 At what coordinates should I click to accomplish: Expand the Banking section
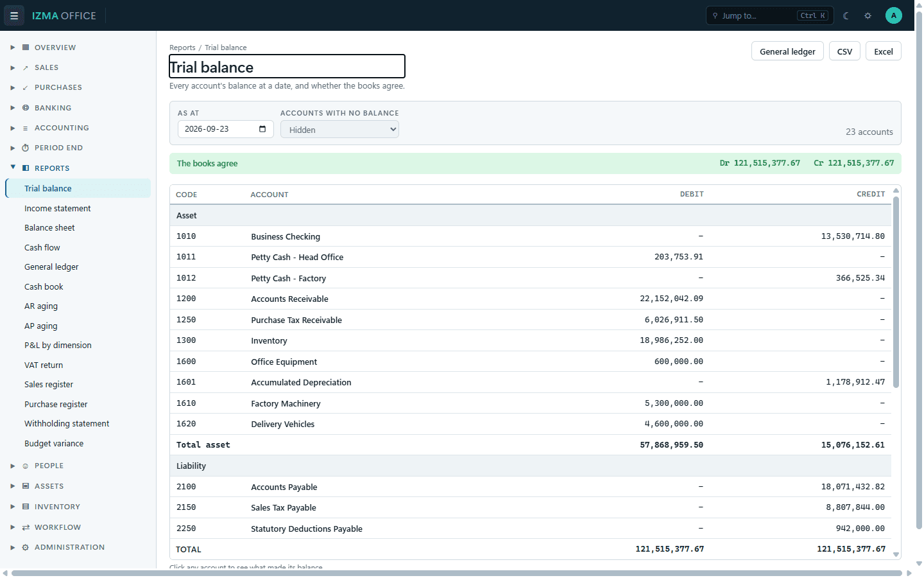tap(13, 108)
